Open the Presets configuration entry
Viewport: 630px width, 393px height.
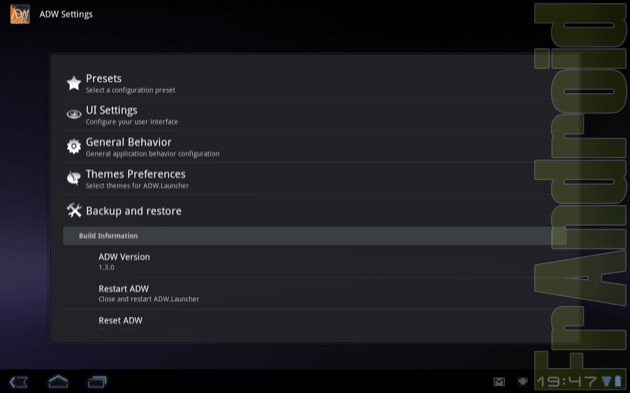tap(315, 83)
